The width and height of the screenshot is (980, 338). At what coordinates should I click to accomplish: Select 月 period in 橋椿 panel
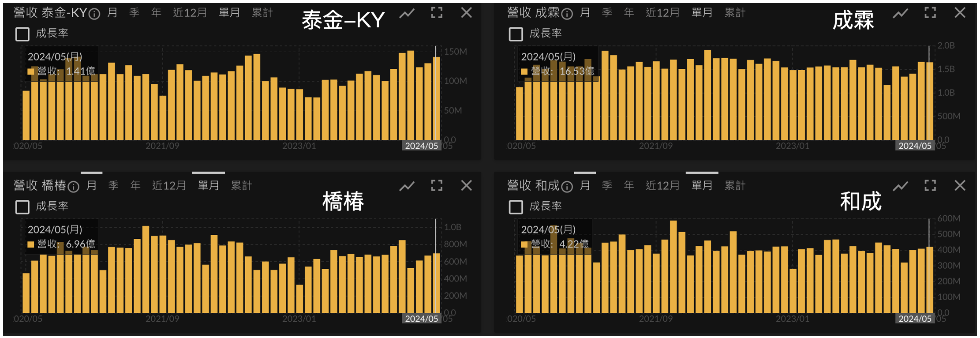coord(92,186)
